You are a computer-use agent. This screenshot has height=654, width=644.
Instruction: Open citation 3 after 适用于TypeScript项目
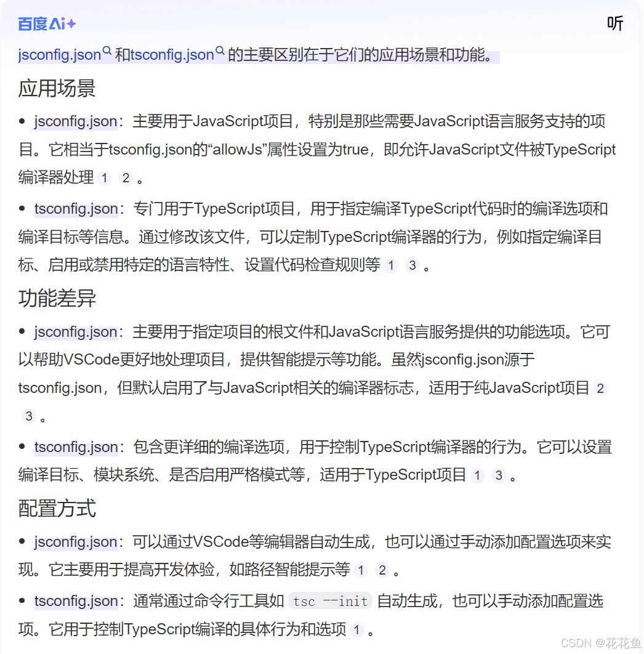coord(499,475)
